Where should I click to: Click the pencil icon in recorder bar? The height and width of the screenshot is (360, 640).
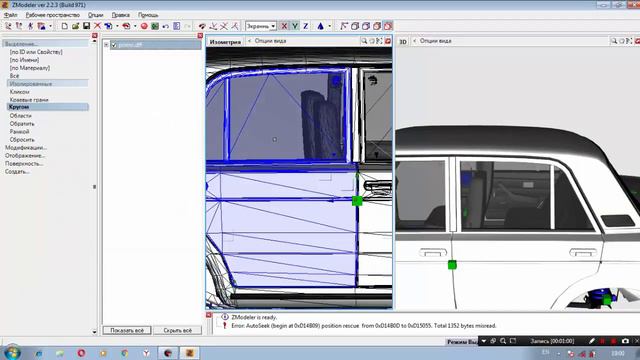(591, 341)
